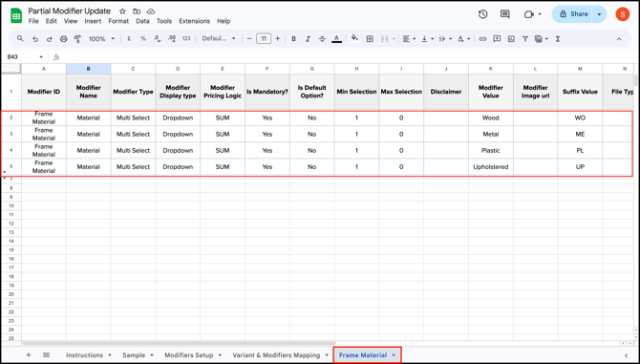Image resolution: width=640 pixels, height=364 pixels.
Task: Format selection as currency
Action: tap(129, 39)
